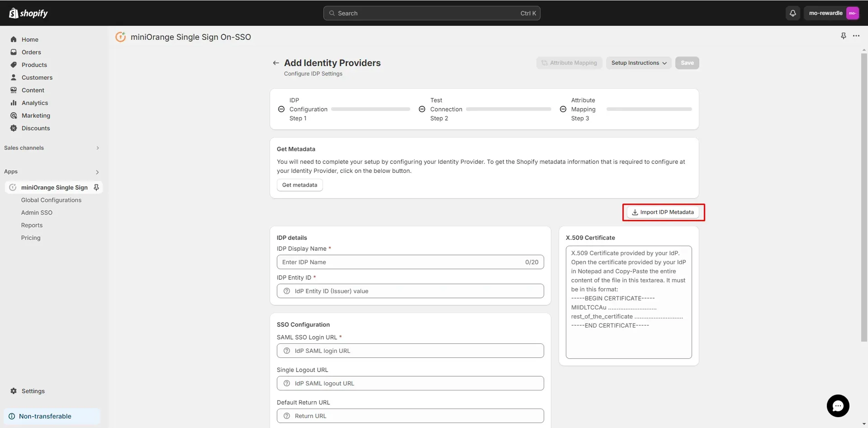
Task: Click the miniOrange app logo in header
Action: point(120,37)
